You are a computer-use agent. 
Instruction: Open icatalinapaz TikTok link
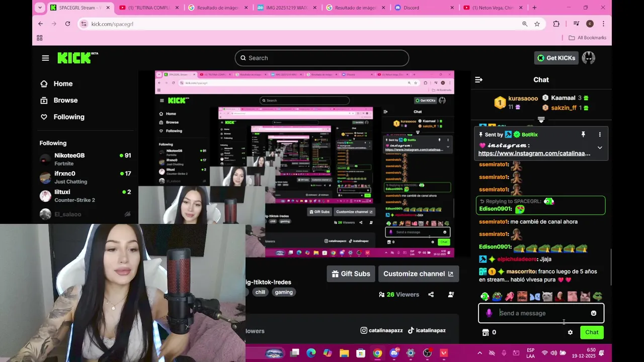(x=427, y=331)
